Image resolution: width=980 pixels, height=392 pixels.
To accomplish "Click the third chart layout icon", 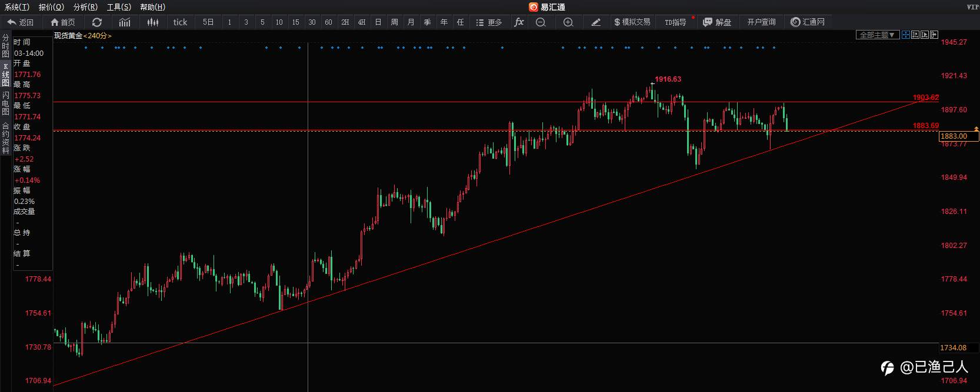I will click(x=925, y=35).
